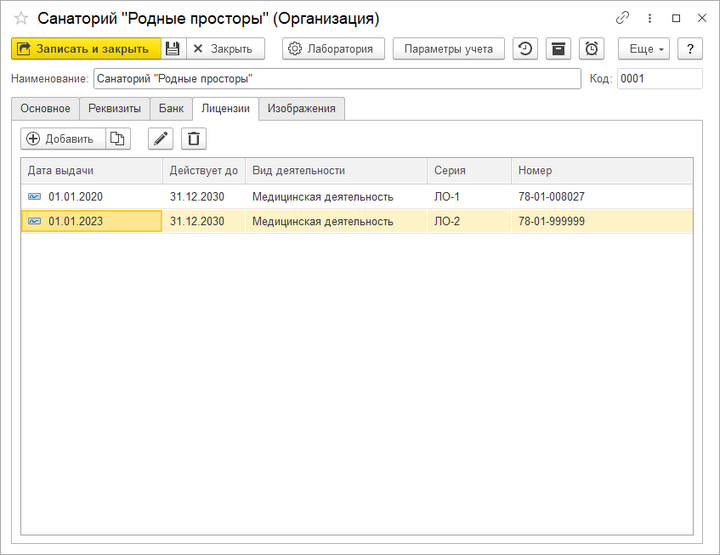
Task: Open the Реквизиты tab
Action: 116,109
